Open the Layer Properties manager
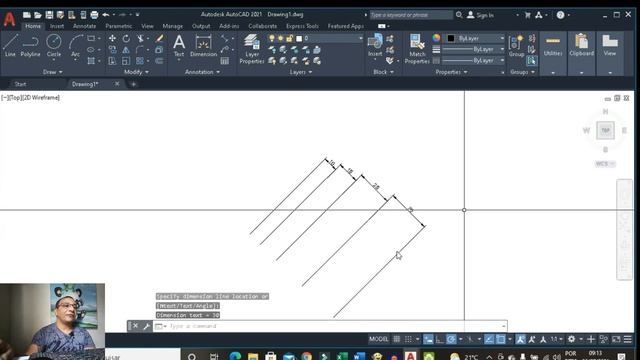The width and height of the screenshot is (640, 360). (x=252, y=49)
